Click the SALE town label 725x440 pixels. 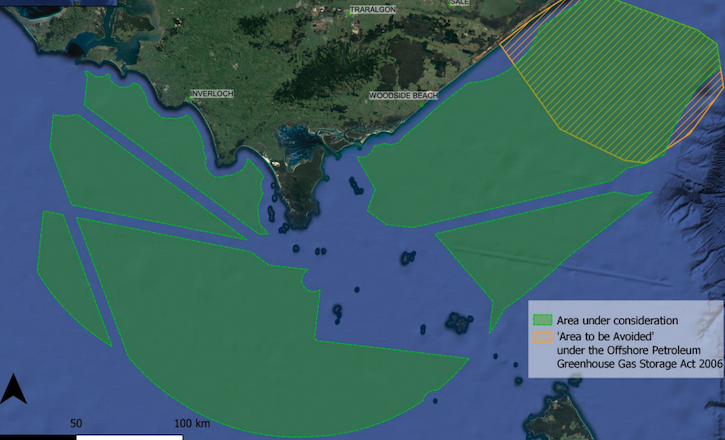click(x=460, y=2)
